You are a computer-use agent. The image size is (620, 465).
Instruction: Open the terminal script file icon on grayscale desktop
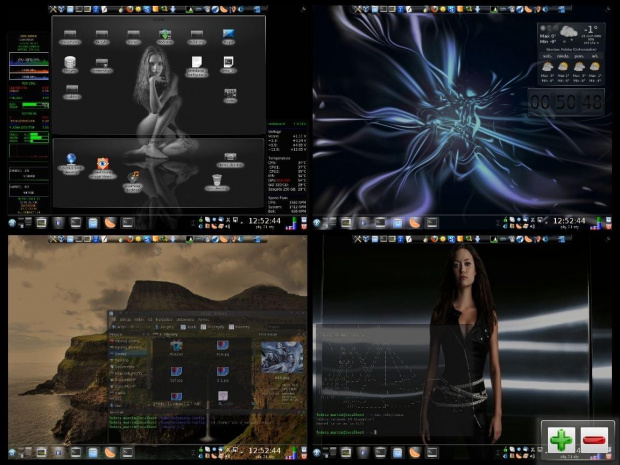[228, 64]
